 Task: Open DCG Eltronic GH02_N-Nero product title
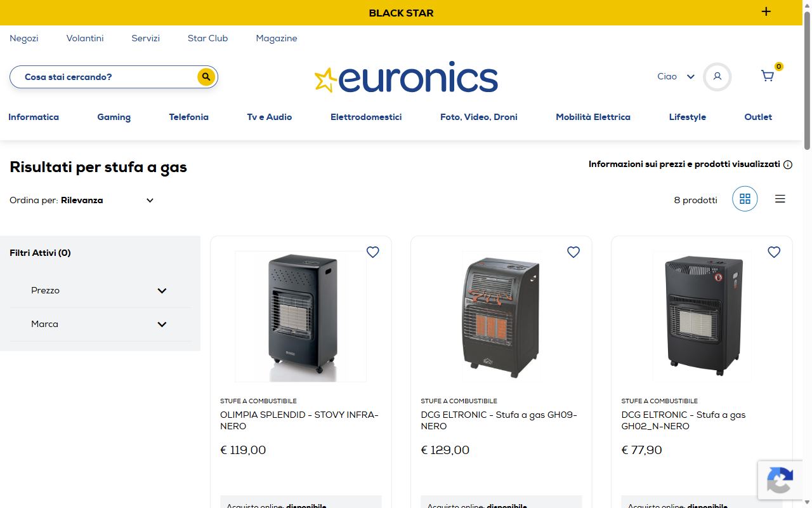pyautogui.click(x=684, y=420)
